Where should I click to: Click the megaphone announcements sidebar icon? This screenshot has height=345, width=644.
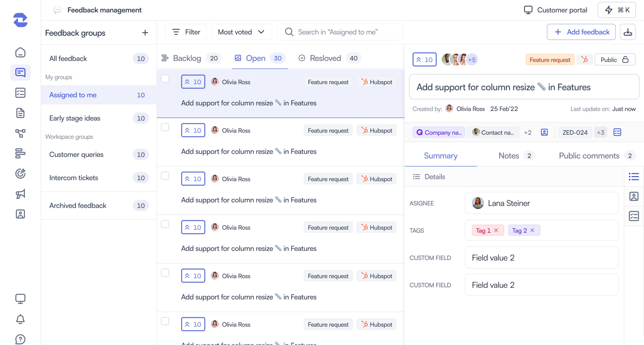point(20,194)
